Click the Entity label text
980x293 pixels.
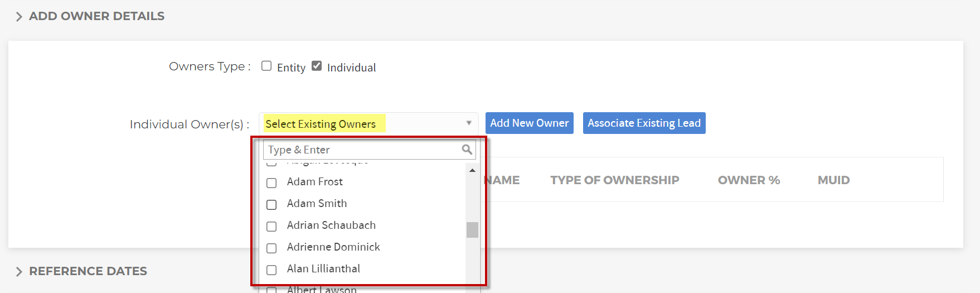point(291,68)
